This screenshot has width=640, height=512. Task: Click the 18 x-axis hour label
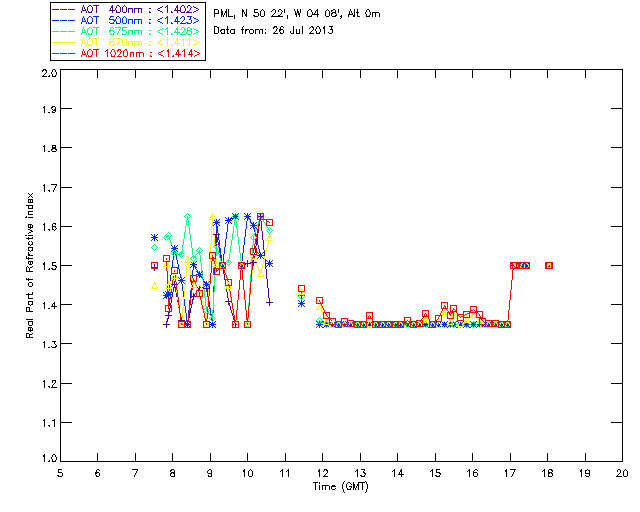(x=548, y=473)
